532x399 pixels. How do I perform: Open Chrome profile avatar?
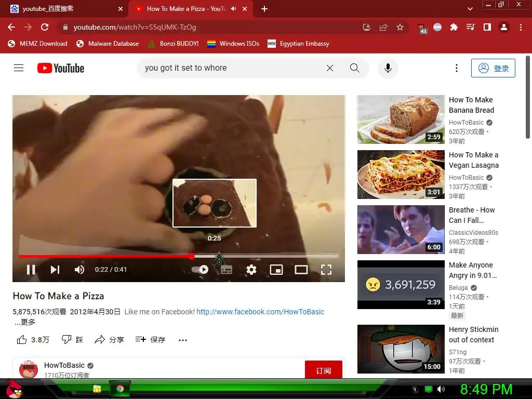[x=504, y=27]
